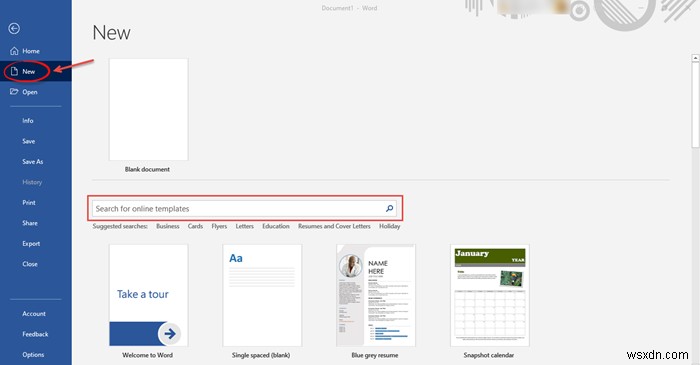The image size is (700, 365).
Task: Click the arrow on Take a tour
Action: 170,333
